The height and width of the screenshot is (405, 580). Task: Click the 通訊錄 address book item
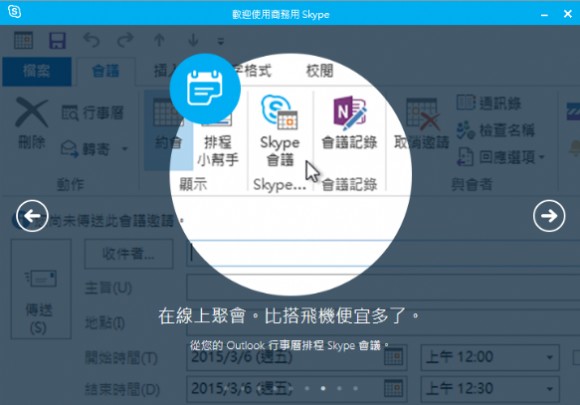click(x=489, y=103)
